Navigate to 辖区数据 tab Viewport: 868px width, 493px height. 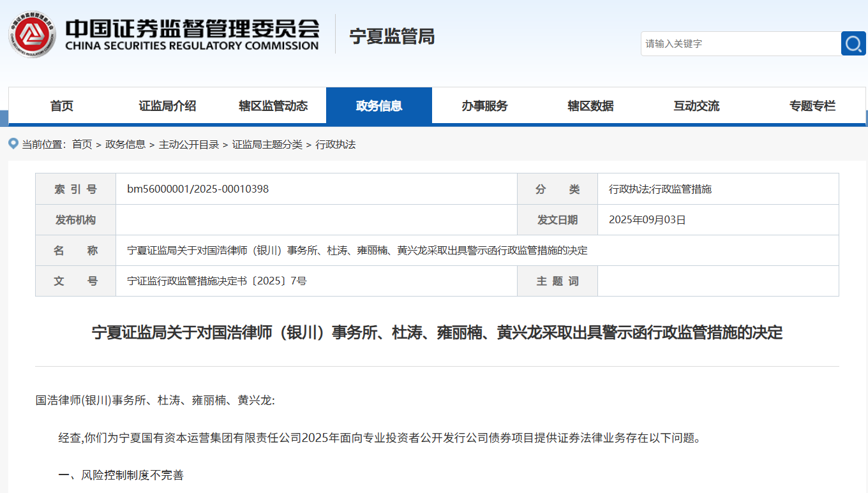click(x=590, y=106)
